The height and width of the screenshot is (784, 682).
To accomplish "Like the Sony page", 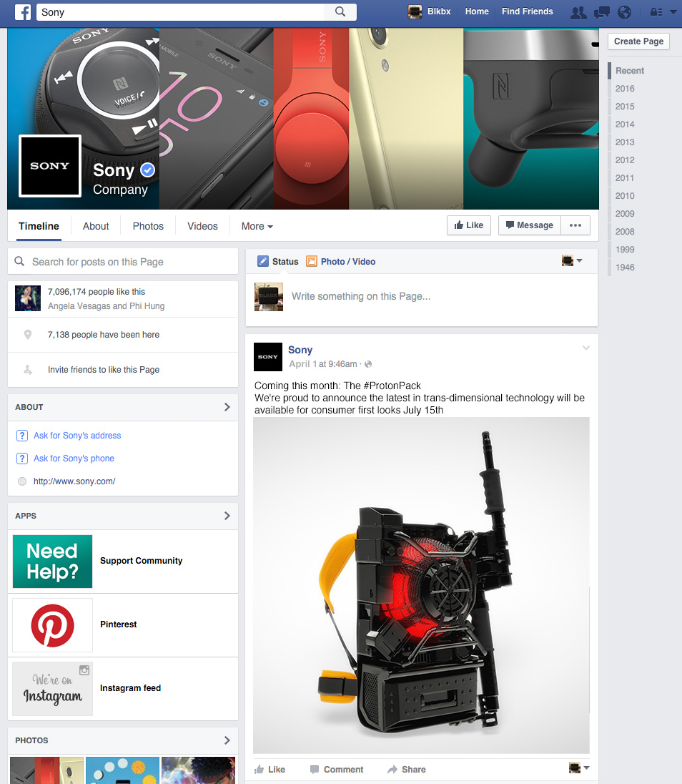I will point(469,225).
